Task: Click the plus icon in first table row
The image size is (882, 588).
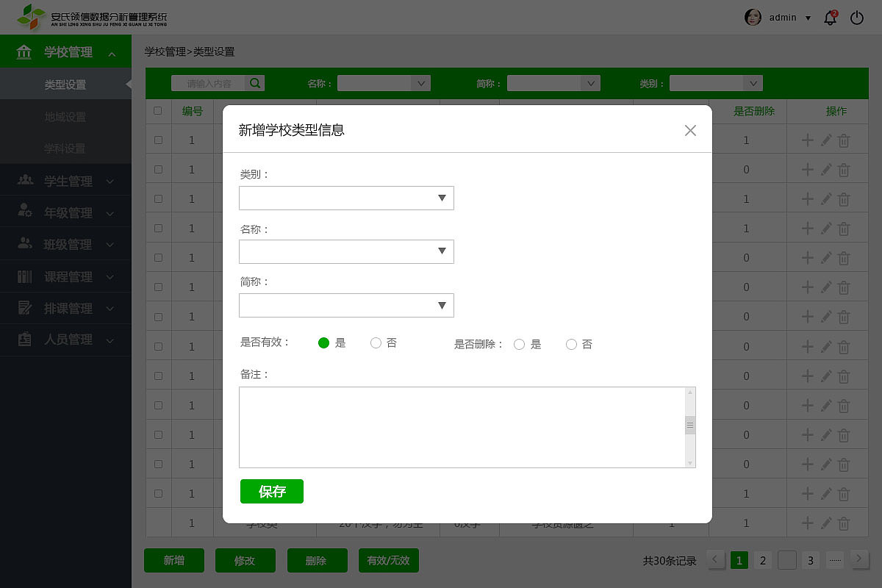Action: click(x=807, y=140)
